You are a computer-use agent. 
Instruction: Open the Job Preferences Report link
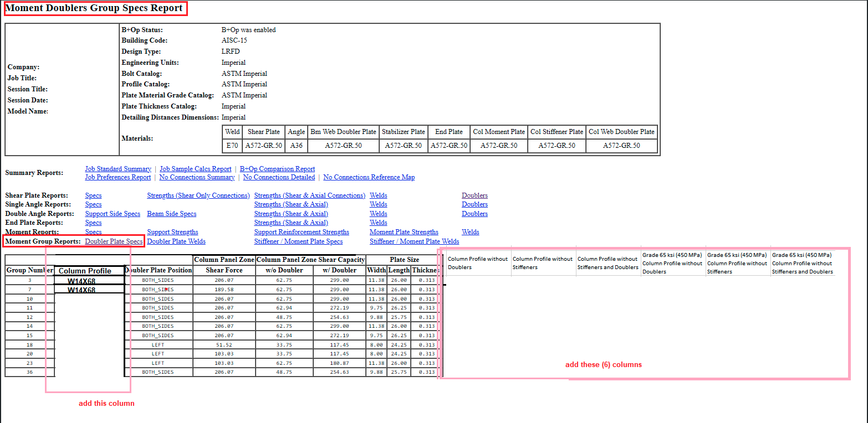[118, 177]
